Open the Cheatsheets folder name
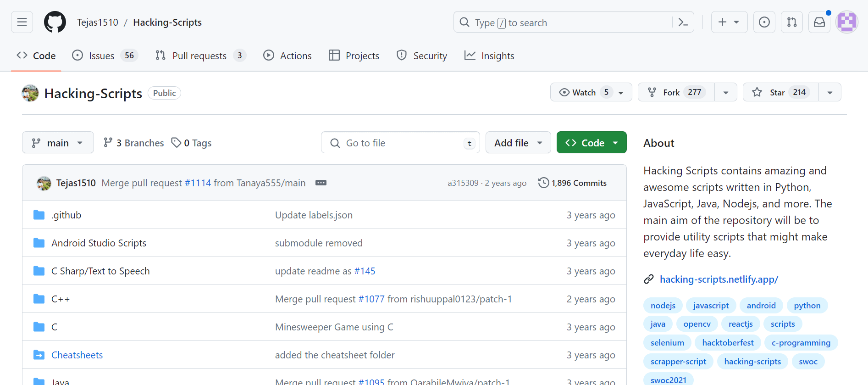868x385 pixels. tap(77, 355)
